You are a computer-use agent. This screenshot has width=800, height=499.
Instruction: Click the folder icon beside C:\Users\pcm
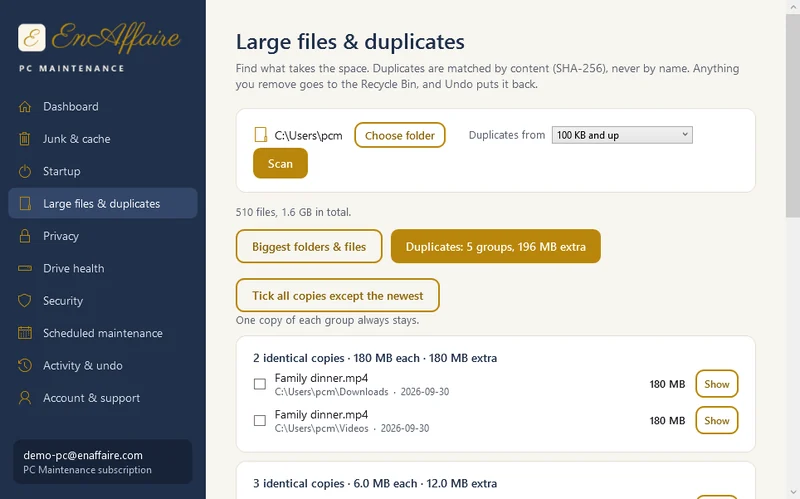pos(261,135)
